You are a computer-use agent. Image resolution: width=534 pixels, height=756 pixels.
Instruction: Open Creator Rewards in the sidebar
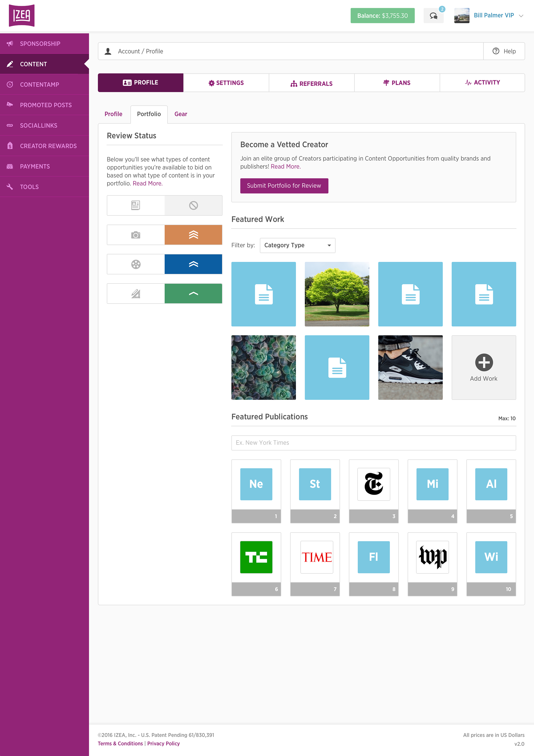[44, 146]
